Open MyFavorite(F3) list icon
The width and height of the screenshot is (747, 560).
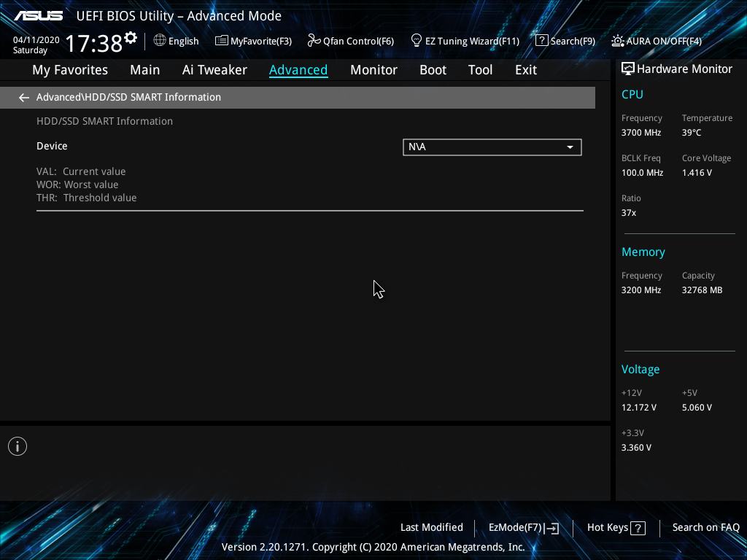pos(222,41)
